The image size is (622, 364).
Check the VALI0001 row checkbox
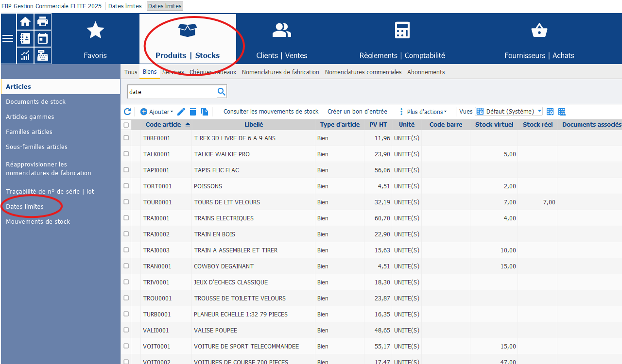[x=126, y=330]
